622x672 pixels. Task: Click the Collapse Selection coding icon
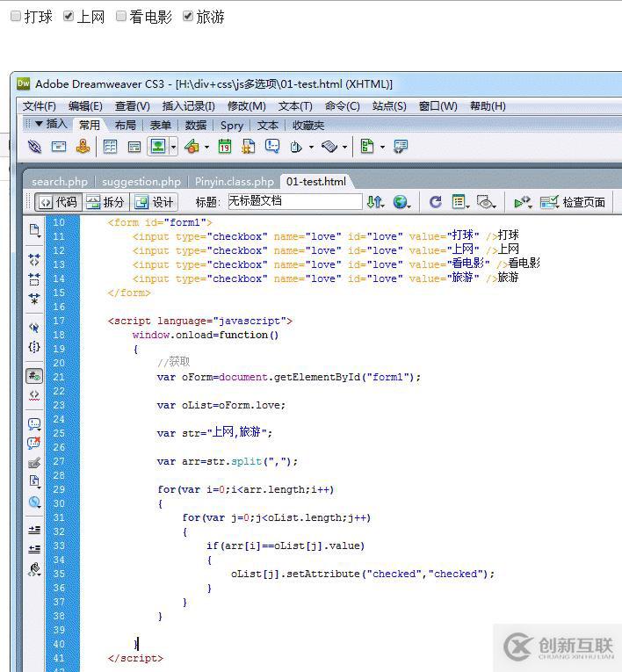[34, 279]
